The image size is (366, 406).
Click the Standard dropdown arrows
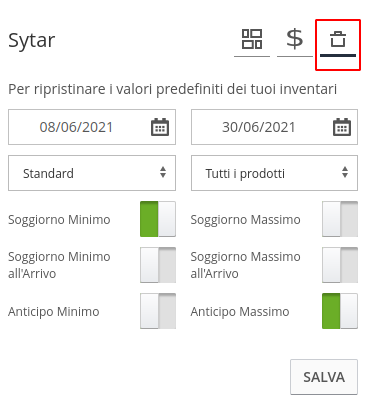(x=163, y=173)
